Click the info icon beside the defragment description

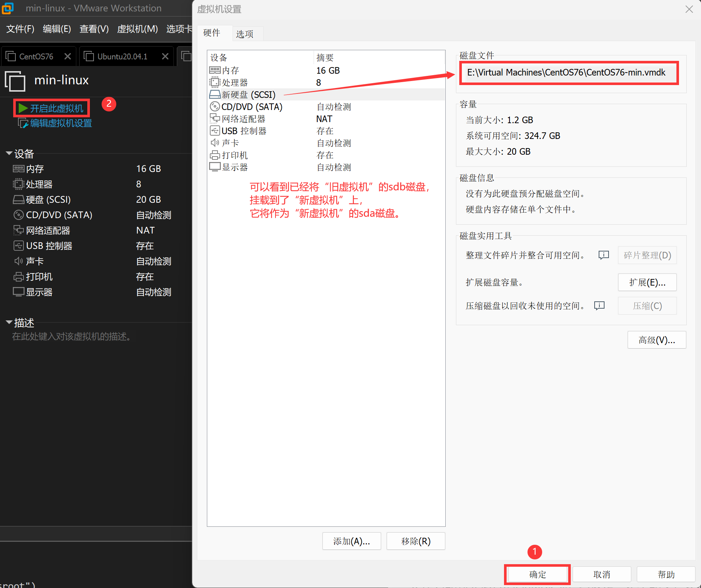(x=603, y=255)
